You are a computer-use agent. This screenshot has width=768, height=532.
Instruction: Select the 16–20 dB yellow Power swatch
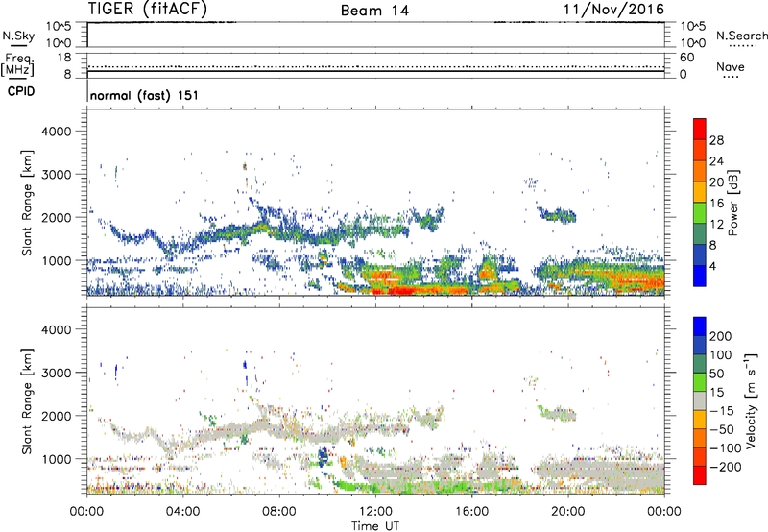tap(700, 192)
